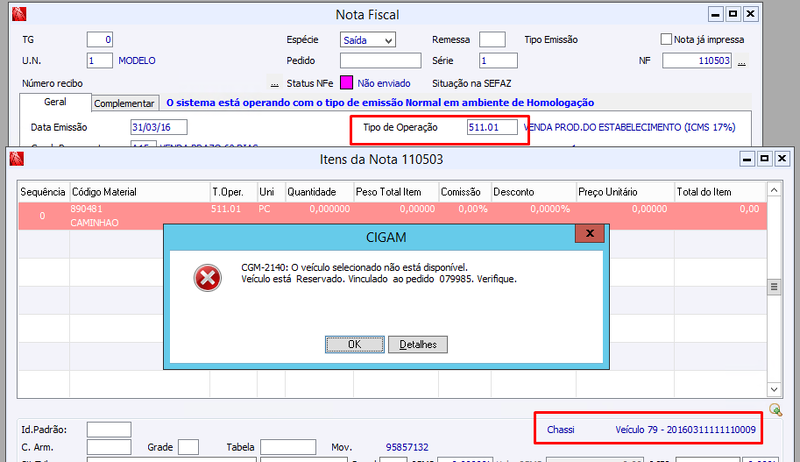
Task: Click the NF number field 110503
Action: coord(697,60)
